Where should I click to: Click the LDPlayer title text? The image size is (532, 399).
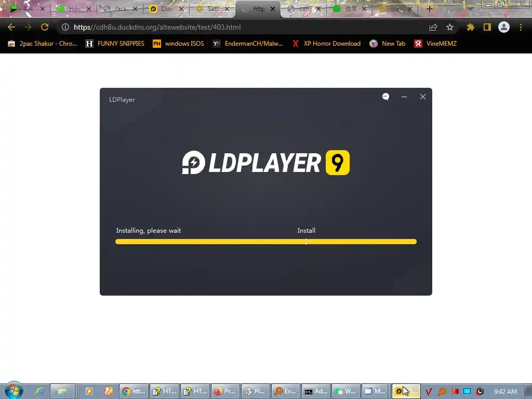pos(122,100)
